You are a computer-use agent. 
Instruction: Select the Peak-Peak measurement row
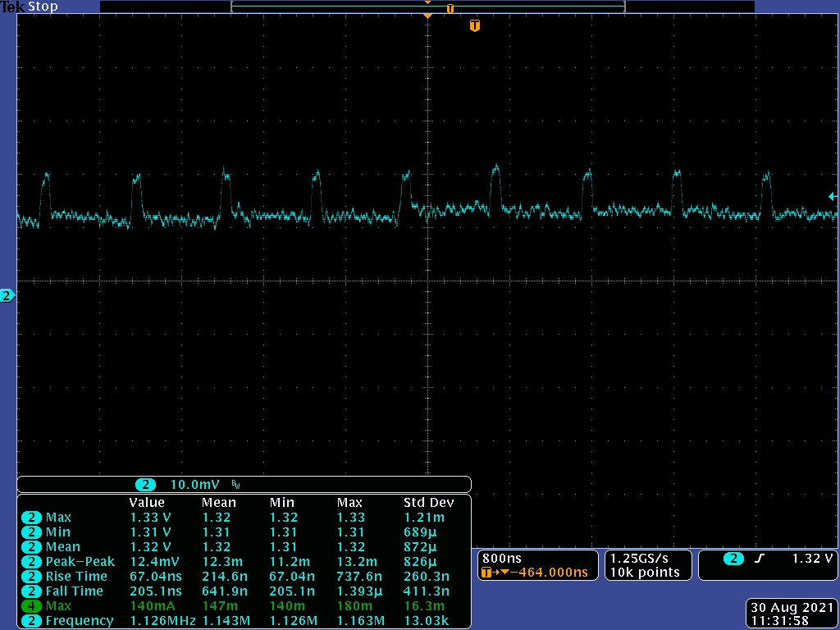(80, 562)
